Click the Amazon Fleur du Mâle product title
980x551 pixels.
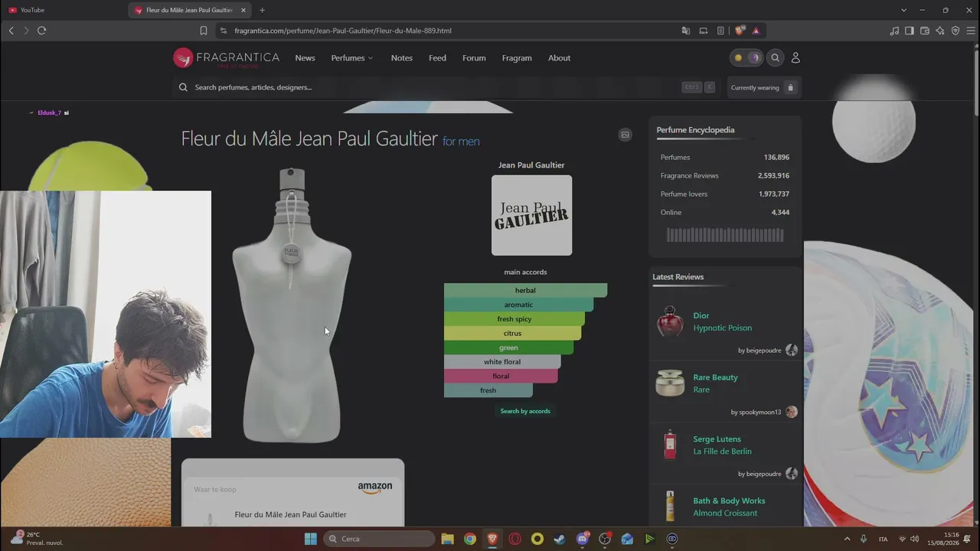pyautogui.click(x=290, y=514)
